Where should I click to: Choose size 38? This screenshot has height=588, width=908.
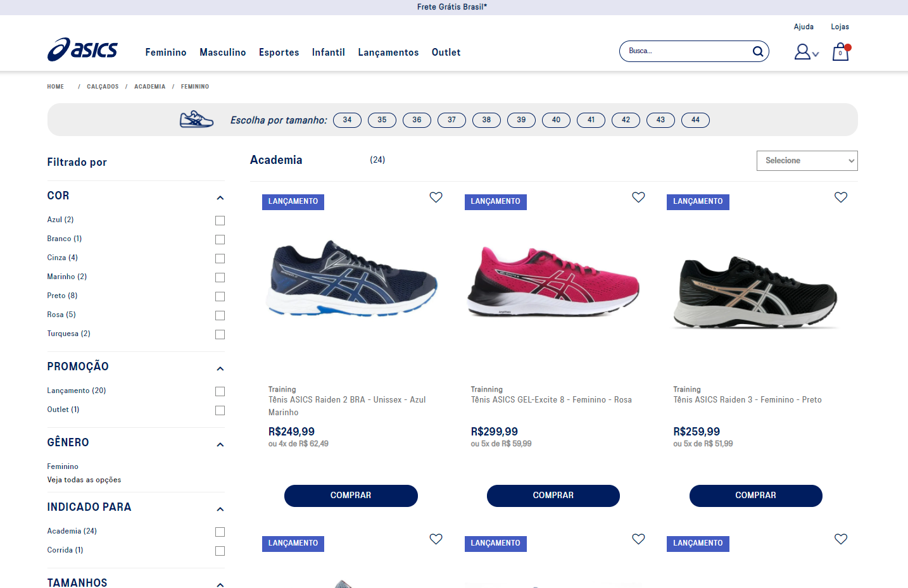point(486,120)
